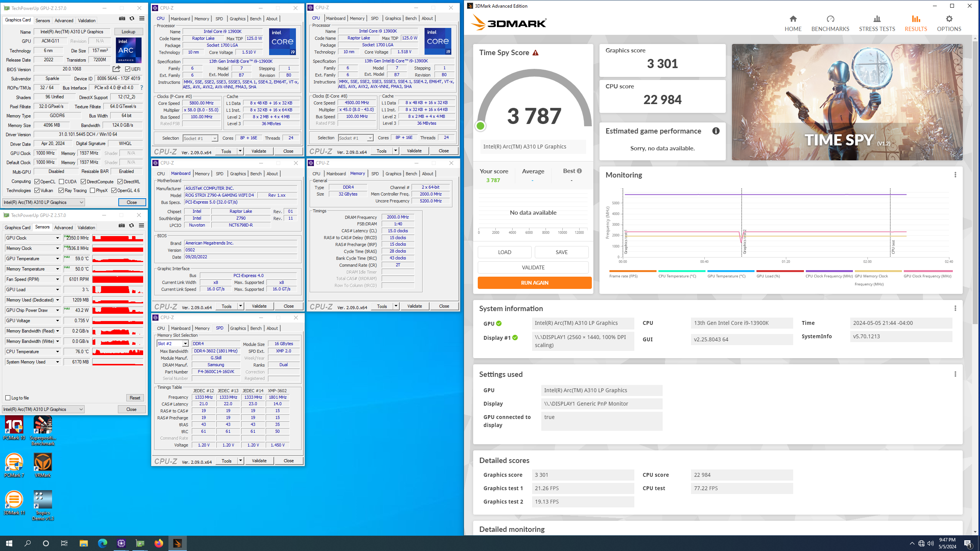Enable Log to file in GPU-Z Sensors
This screenshot has height=551, width=980.
[x=8, y=398]
